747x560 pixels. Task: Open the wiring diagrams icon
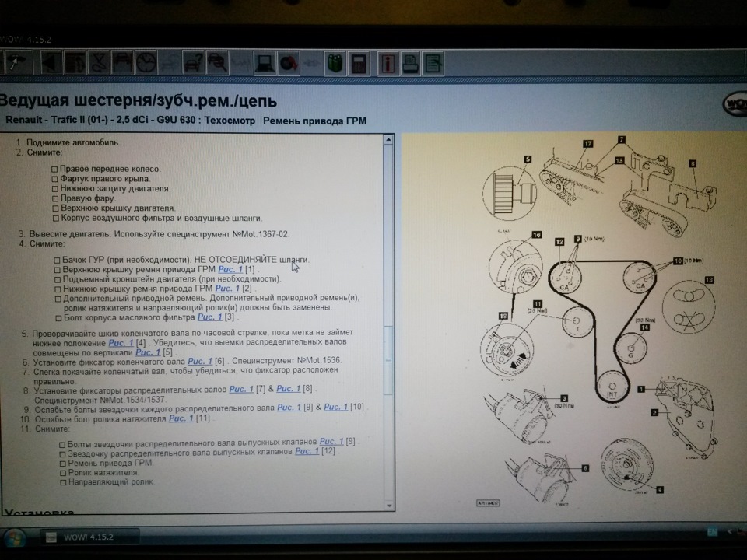99,62
